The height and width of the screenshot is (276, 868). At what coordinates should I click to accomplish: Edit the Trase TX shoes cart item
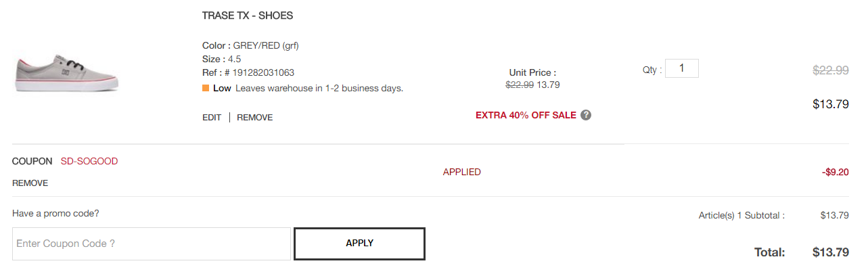click(212, 118)
